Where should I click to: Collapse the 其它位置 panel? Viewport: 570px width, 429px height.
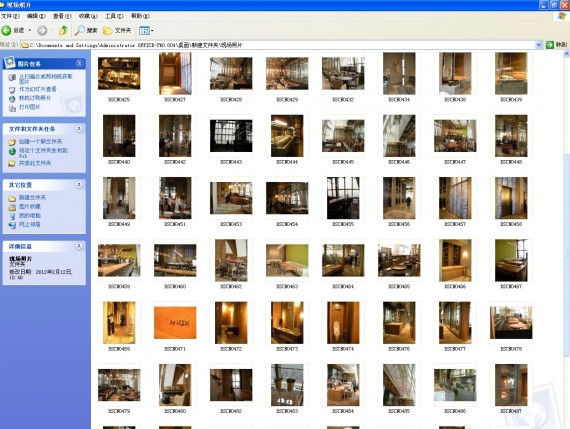79,185
